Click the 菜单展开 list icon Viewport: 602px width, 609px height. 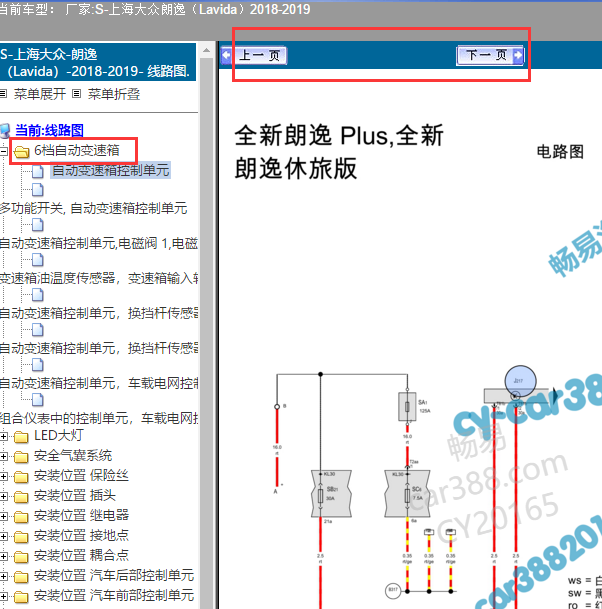[3, 94]
